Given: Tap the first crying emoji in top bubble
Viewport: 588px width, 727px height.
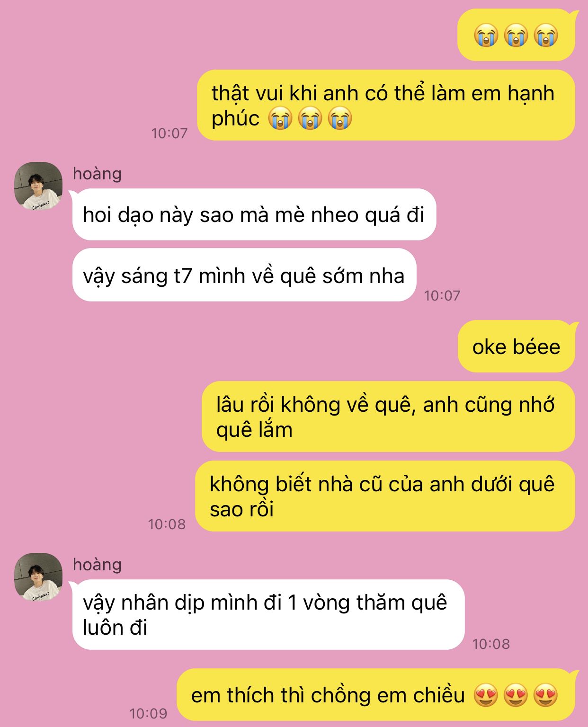Looking at the screenshot, I should 487,35.
